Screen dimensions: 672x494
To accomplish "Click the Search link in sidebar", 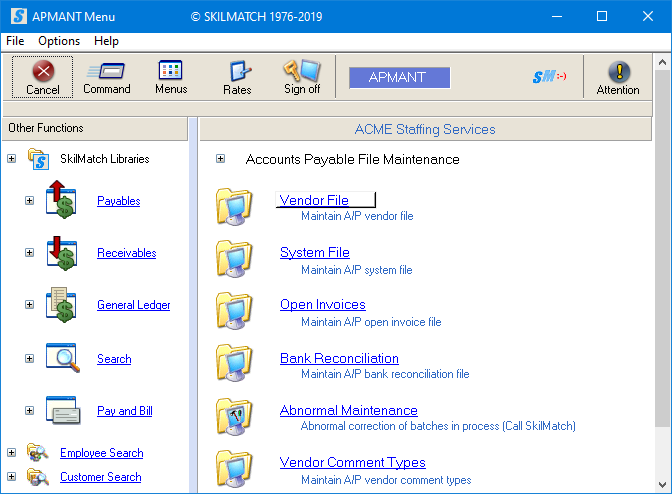I will (x=114, y=359).
